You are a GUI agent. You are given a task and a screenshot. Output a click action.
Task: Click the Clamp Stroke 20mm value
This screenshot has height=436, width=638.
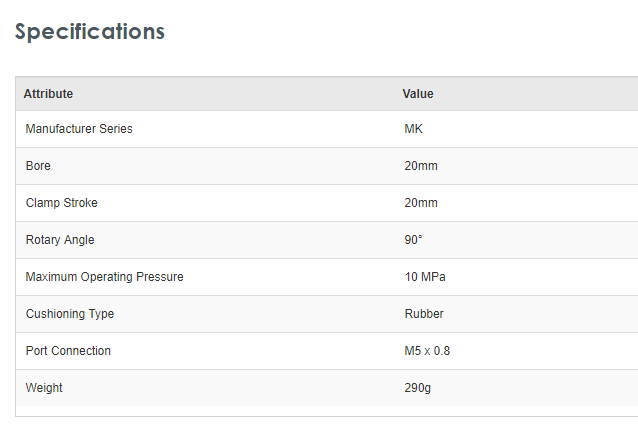[421, 203]
